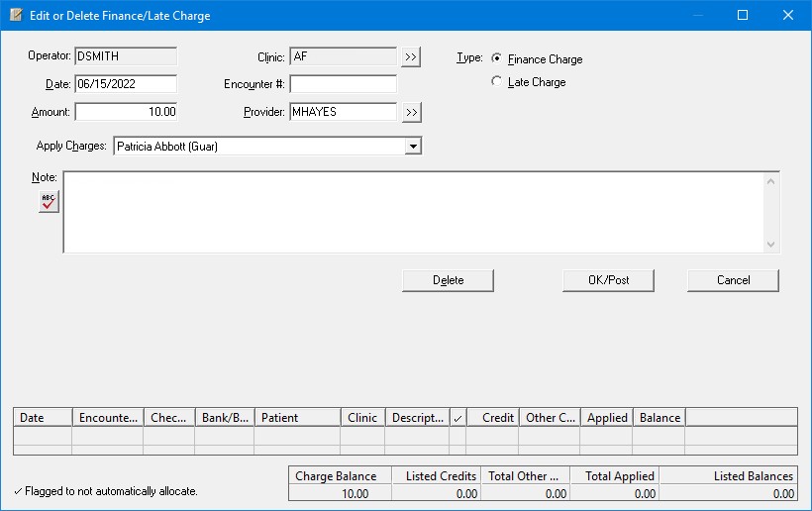Click the Credit column header
The image size is (812, 511).
(x=491, y=418)
